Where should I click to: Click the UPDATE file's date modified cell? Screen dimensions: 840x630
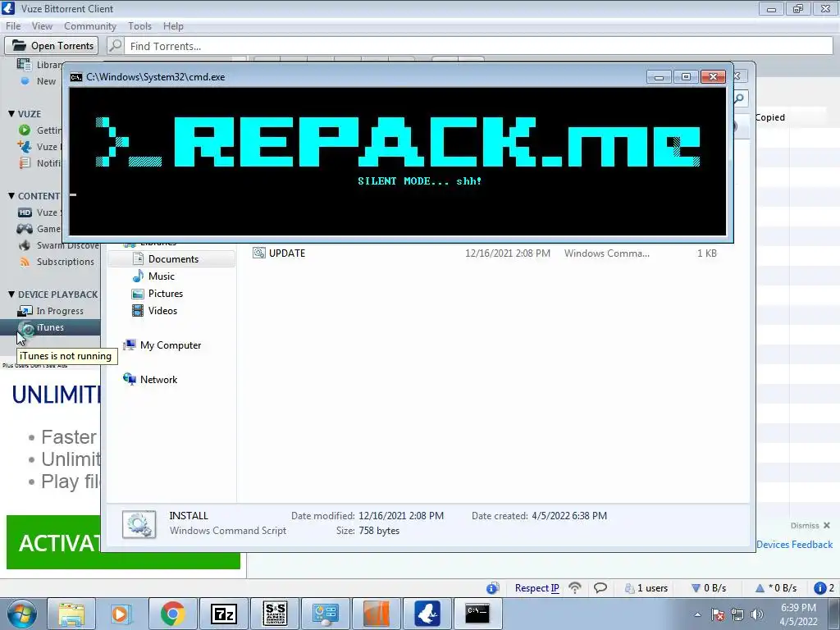(x=507, y=253)
